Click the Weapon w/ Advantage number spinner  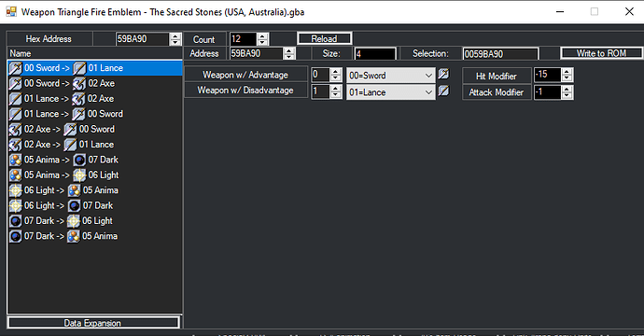click(x=336, y=75)
